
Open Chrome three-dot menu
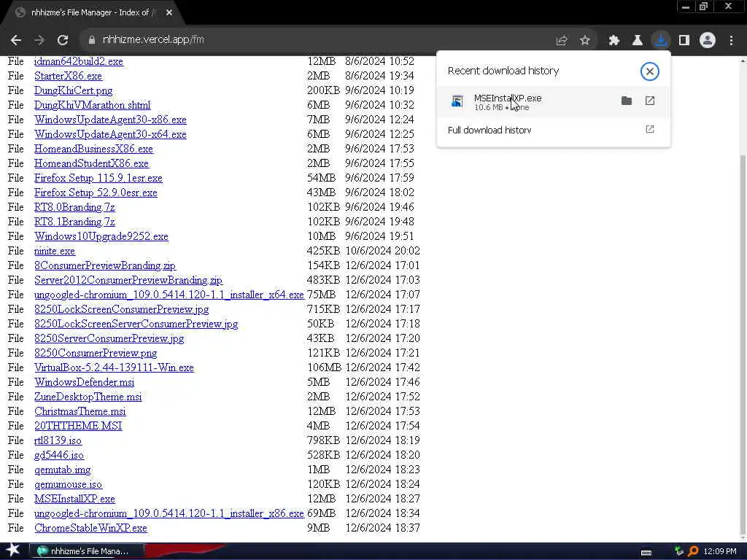point(731,41)
